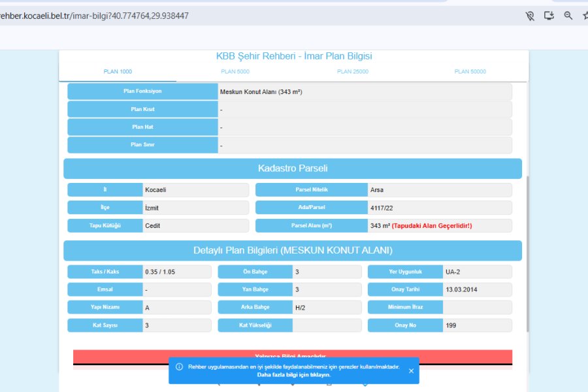The width and height of the screenshot is (588, 392).
Task: Click the 'Daha fazla bilgi için tıklayın' link
Action: (x=293, y=375)
